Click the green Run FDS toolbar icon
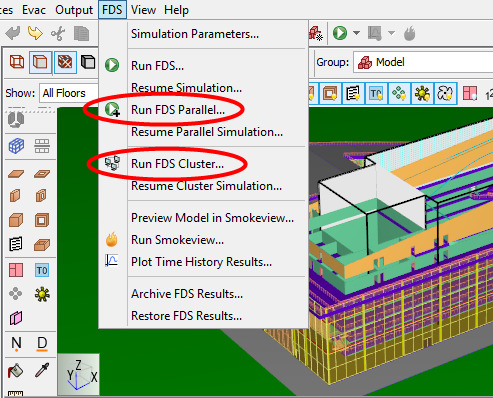Viewport: 493px width, 398px height. coord(340,33)
